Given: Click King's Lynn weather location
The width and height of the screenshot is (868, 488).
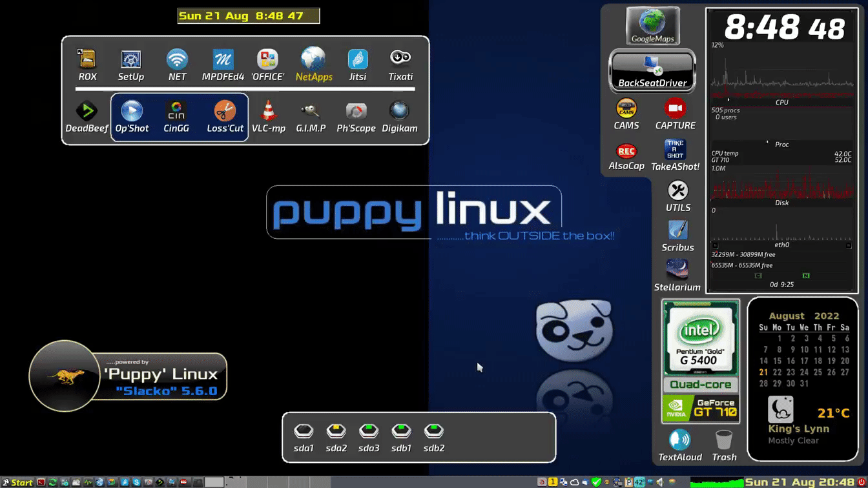Looking at the screenshot, I should (x=799, y=429).
